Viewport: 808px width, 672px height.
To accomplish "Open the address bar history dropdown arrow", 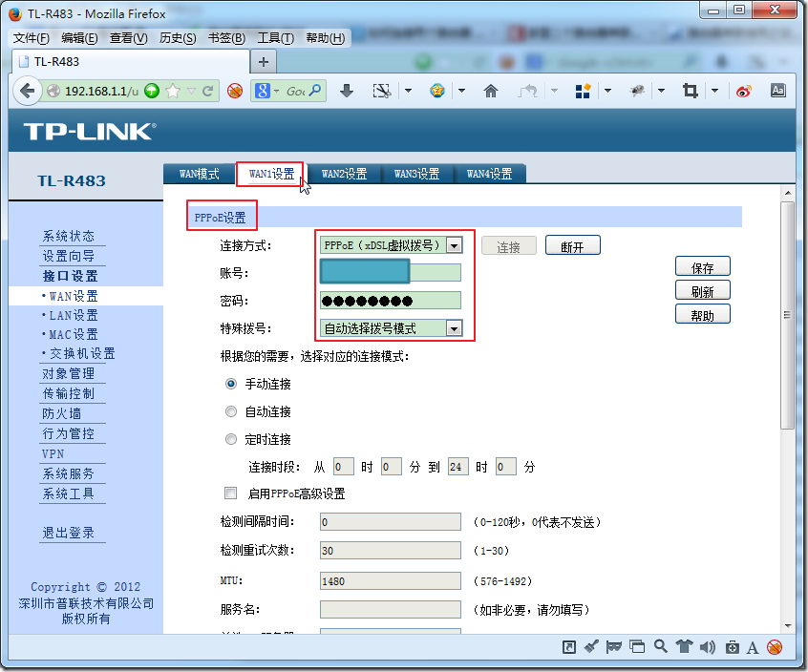I will tap(191, 91).
